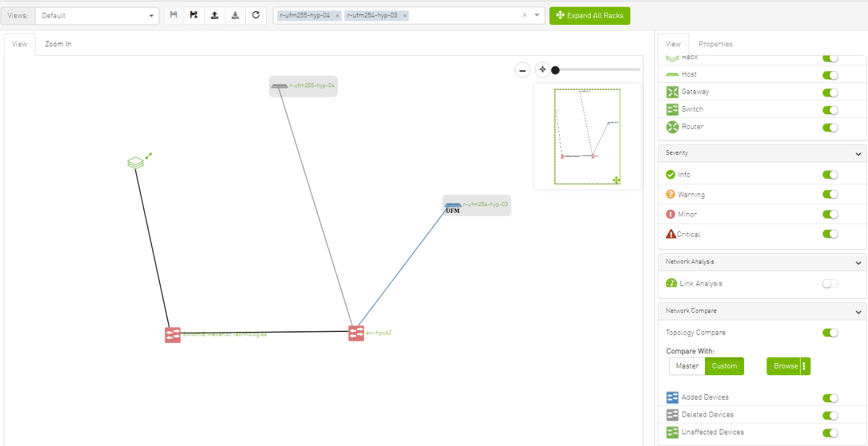868x446 pixels.
Task: Click the zoom out minus button
Action: (523, 70)
